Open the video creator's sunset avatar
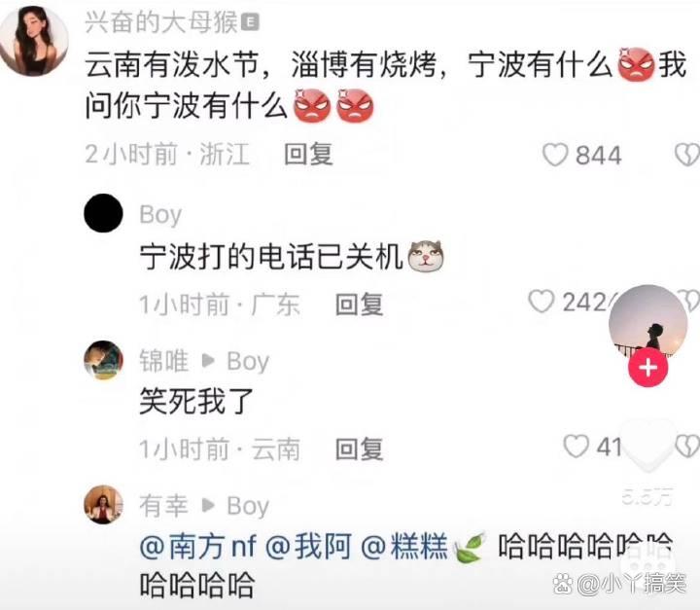 click(648, 321)
